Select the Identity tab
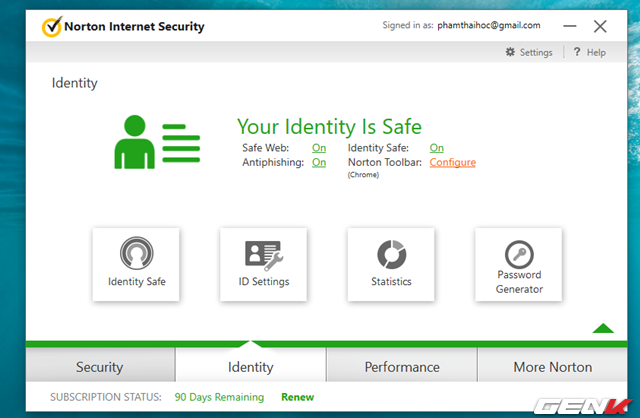Screen dimensions: 640x418 click(251, 365)
